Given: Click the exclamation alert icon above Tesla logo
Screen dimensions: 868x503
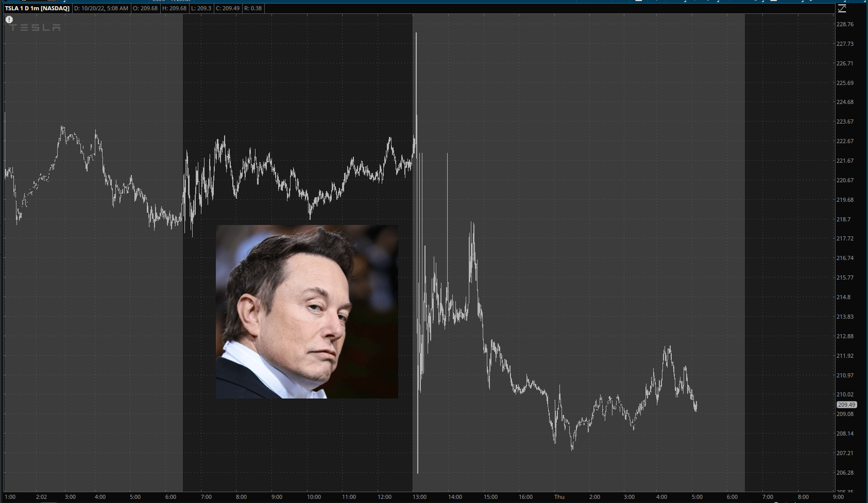Looking at the screenshot, I should tap(9, 20).
